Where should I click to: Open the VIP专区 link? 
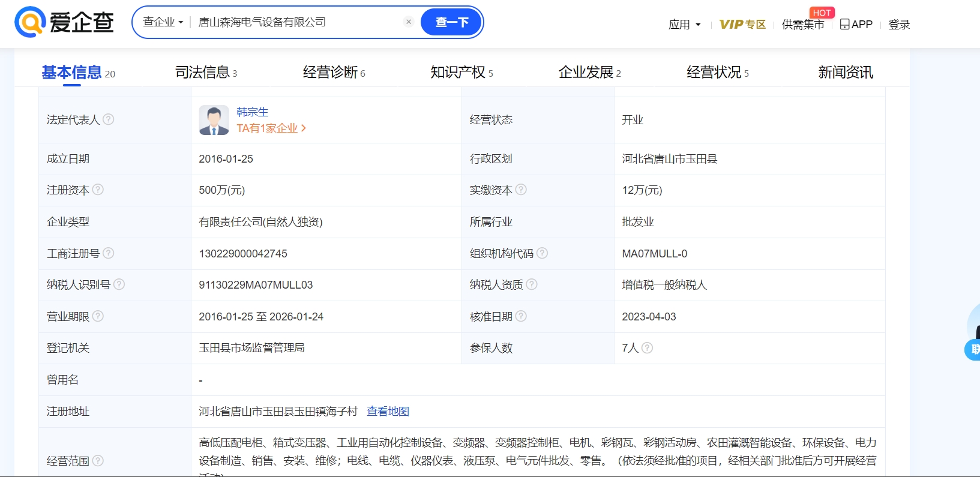pos(742,25)
